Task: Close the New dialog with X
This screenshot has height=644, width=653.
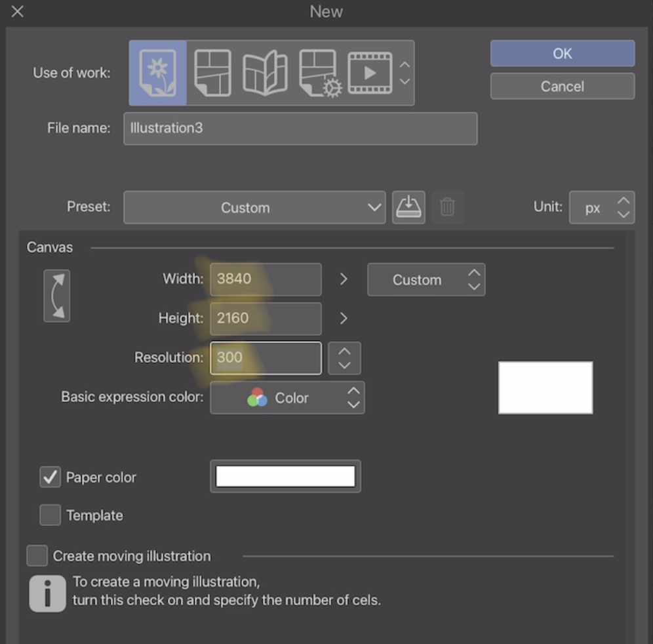Action: click(18, 11)
